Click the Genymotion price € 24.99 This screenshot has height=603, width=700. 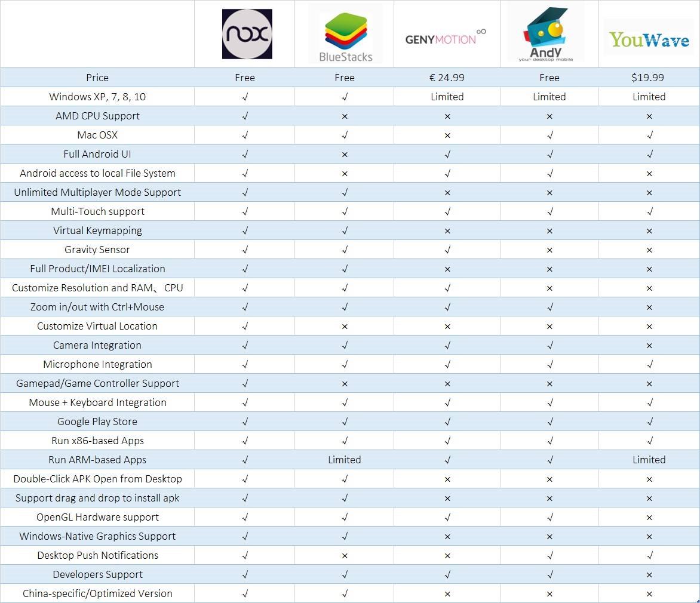click(447, 78)
